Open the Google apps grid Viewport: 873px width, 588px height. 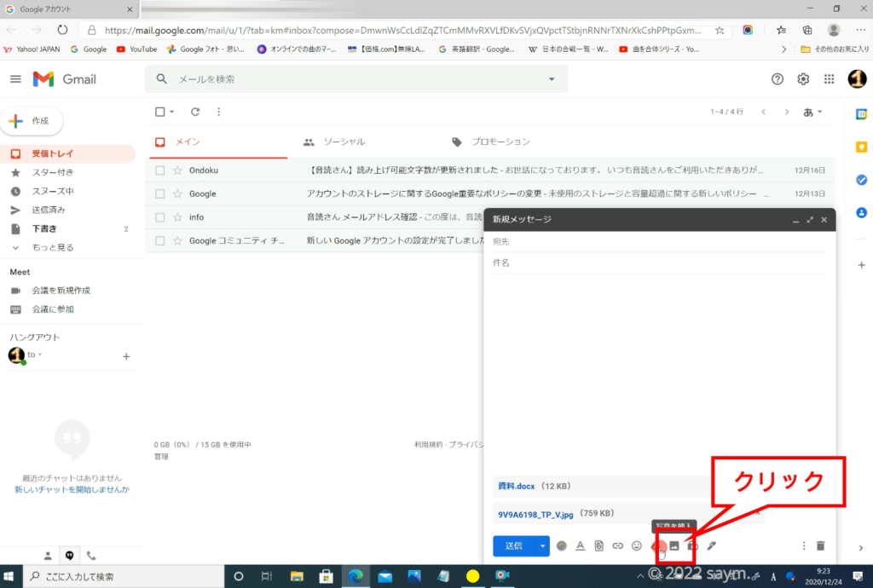pos(829,79)
